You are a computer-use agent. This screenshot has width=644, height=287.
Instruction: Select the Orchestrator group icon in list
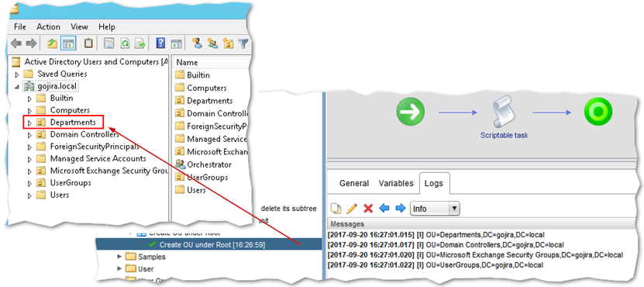click(x=181, y=164)
